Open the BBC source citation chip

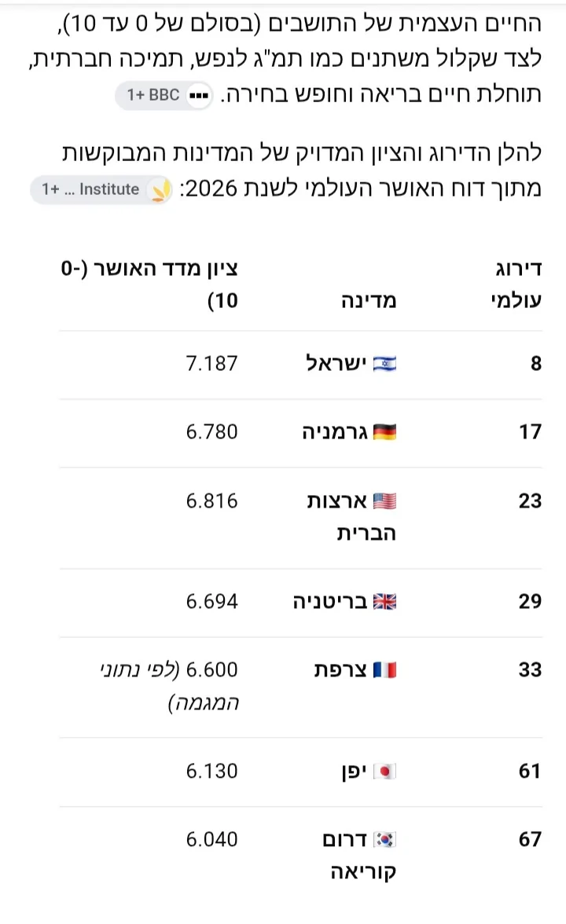tap(164, 95)
